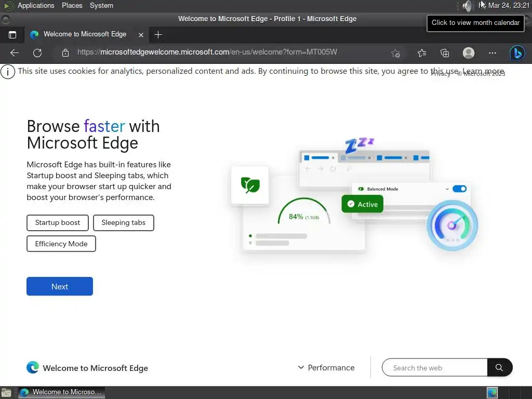Click the workspace switcher Edge thumbnail

click(492, 393)
